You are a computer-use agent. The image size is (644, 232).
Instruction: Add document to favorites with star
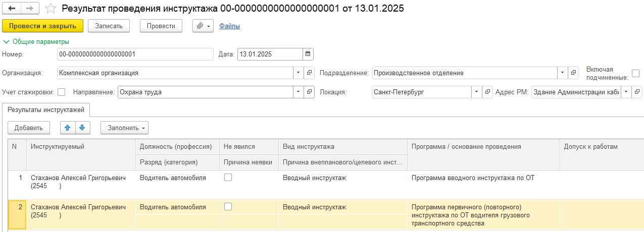click(51, 9)
